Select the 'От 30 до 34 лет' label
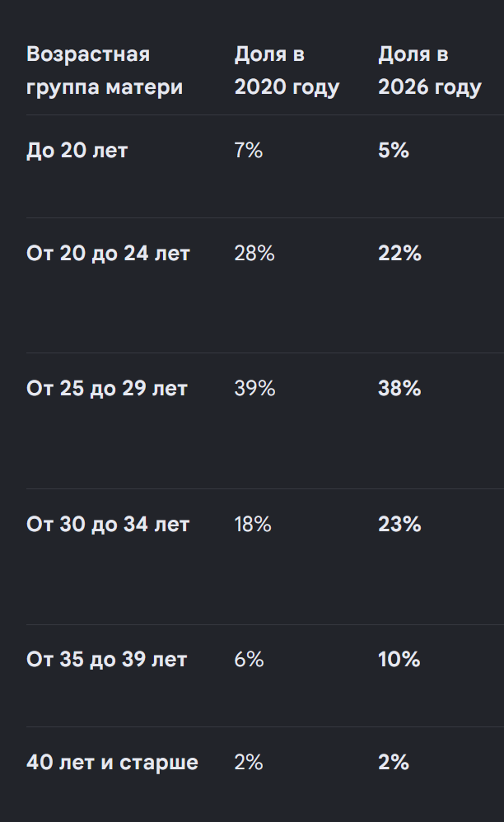This screenshot has height=822, width=504. pos(108,524)
